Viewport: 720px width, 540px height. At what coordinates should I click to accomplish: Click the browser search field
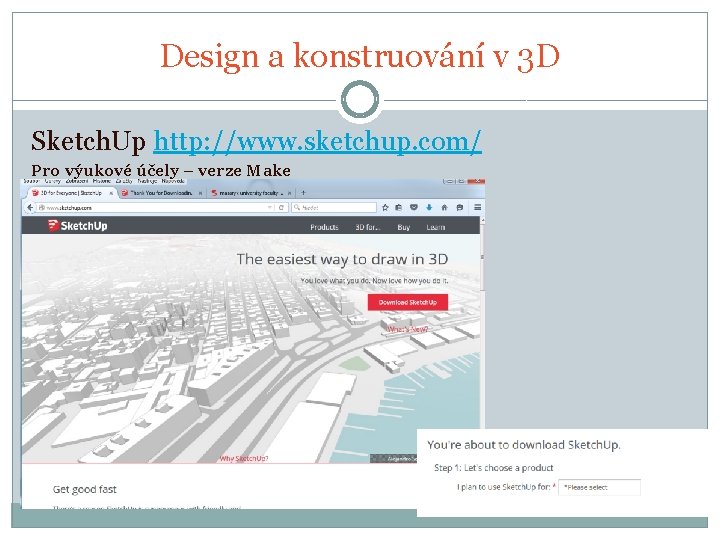pyautogui.click(x=334, y=208)
